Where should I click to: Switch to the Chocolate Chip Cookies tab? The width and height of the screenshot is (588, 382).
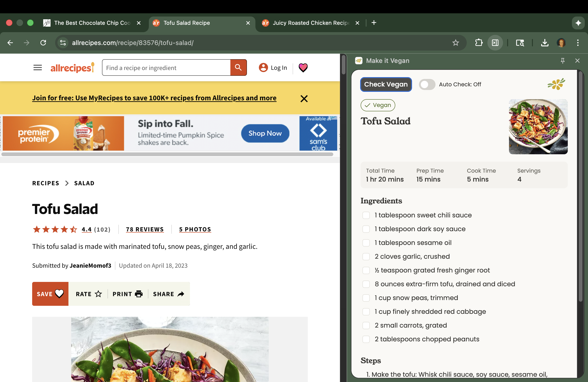coord(92,23)
